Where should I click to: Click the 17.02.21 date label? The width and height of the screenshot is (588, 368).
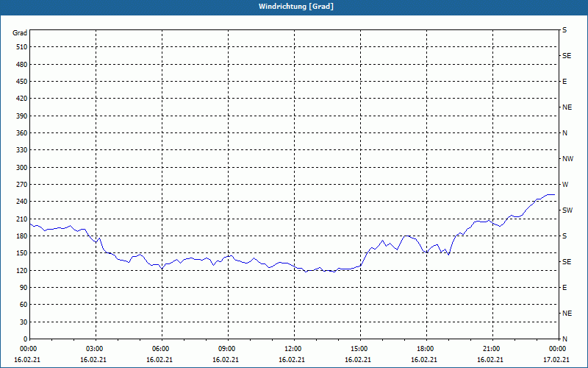[x=556, y=359]
